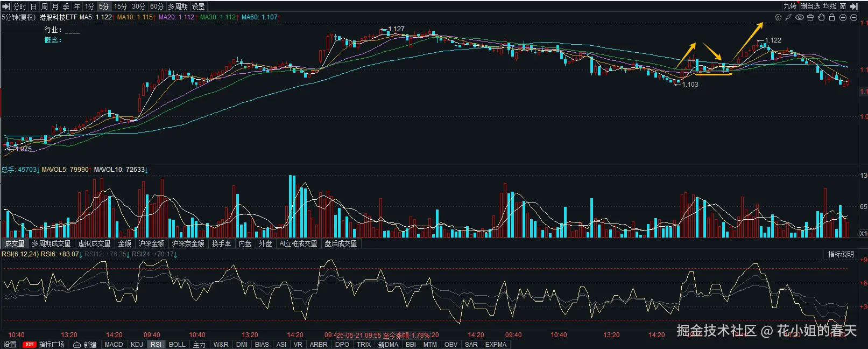Select the 金额 tab

click(x=125, y=244)
